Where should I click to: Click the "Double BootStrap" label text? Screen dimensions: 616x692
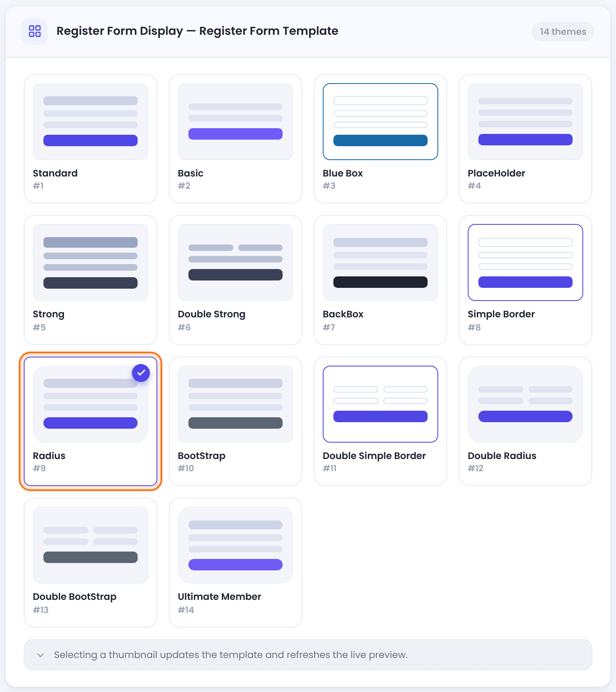tap(75, 597)
